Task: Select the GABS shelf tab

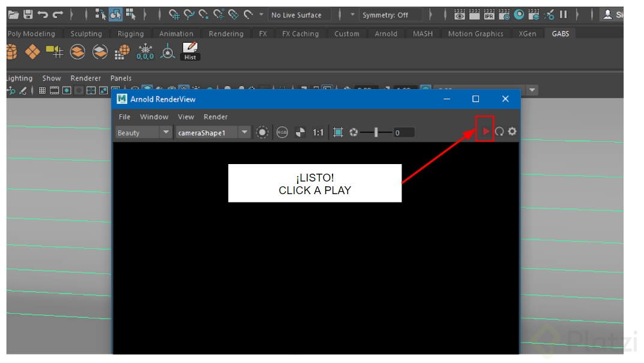Action: [x=560, y=34]
